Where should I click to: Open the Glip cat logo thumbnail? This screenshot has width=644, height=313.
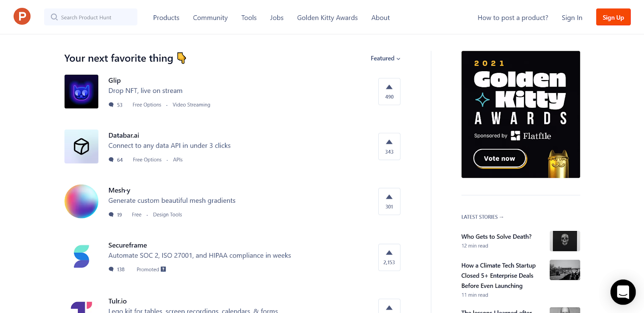pyautogui.click(x=81, y=91)
